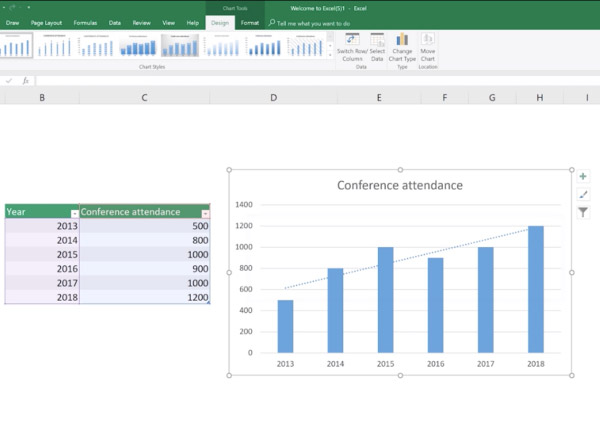Open Chart Filters funnel button
This screenshot has height=428, width=600.
(x=583, y=212)
